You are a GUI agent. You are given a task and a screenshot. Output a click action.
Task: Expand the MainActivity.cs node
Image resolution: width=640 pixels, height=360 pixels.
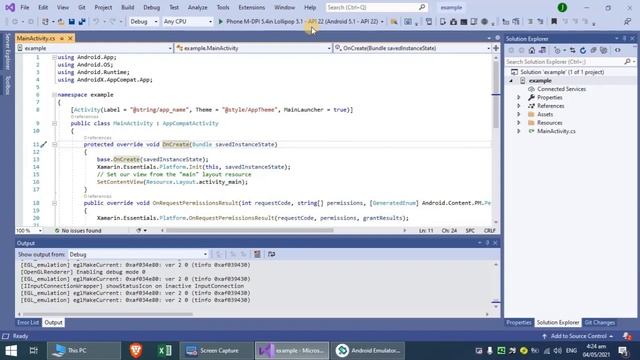(x=519, y=131)
